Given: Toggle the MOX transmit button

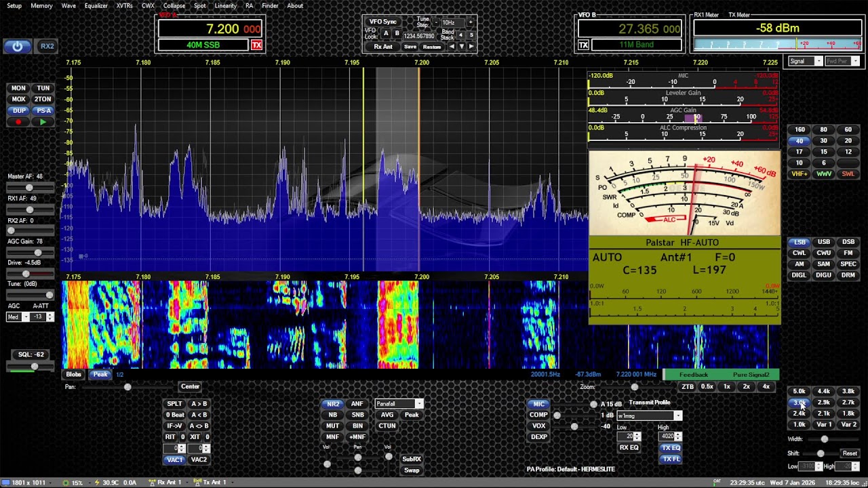Looking at the screenshot, I should point(18,99).
